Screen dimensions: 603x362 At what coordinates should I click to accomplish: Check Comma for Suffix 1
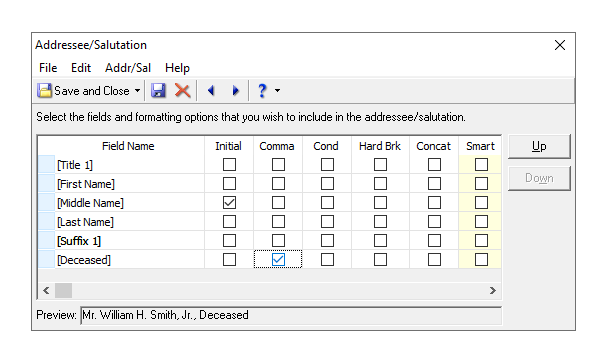(x=278, y=241)
